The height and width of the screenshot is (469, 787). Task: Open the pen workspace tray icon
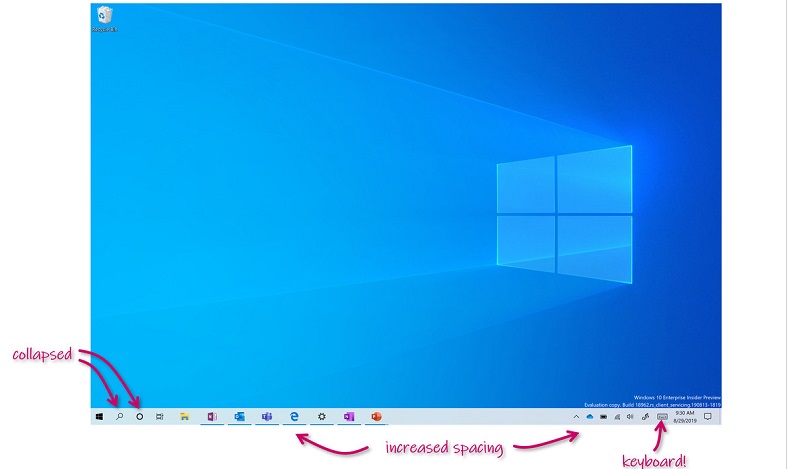[x=645, y=417]
